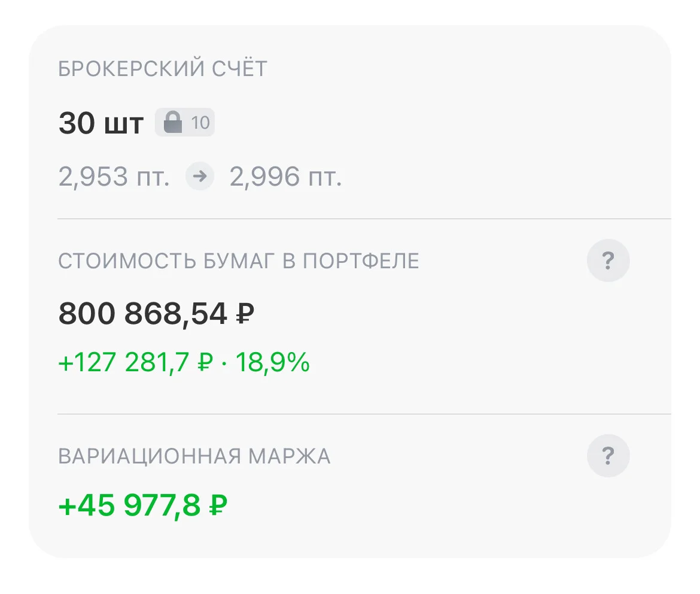Click the СТОИМОСТЬ БУМАГ В ПОРТФЕЛЕ label
700x594 pixels.
tap(239, 261)
